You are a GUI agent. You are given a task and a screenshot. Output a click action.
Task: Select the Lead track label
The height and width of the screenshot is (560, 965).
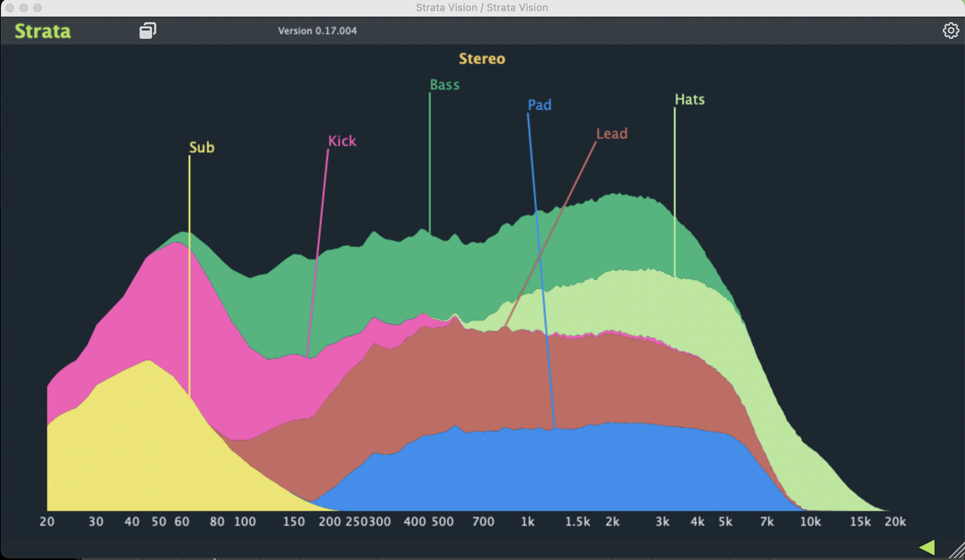tap(611, 134)
